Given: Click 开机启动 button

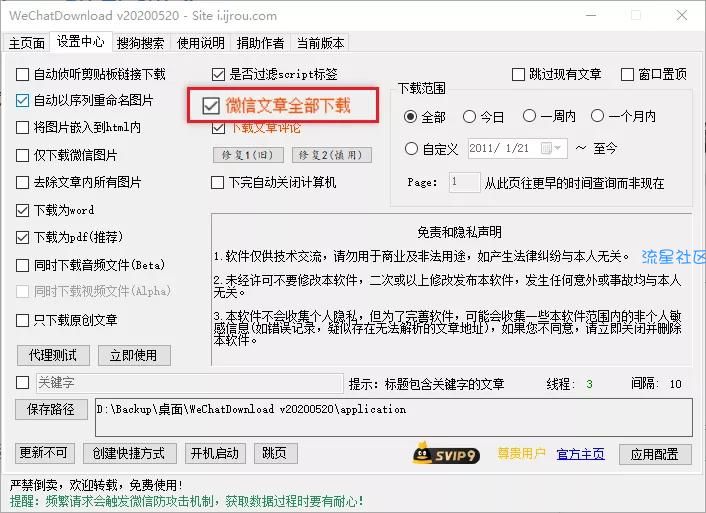Looking at the screenshot, I should point(215,453).
